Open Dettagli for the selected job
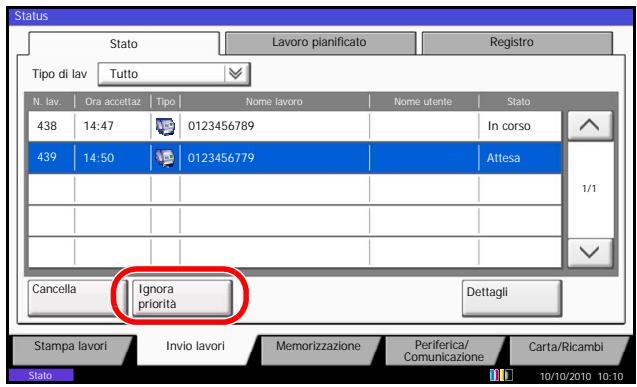 click(x=512, y=298)
